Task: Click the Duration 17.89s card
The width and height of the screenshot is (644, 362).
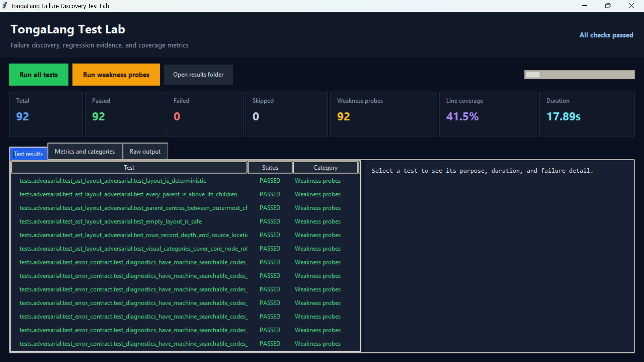Action: coord(587,114)
